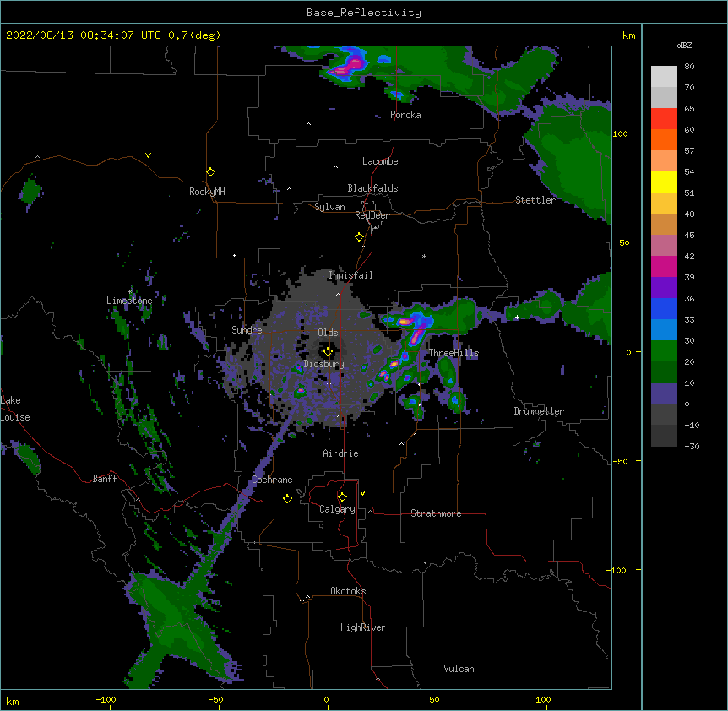Click the yellow V marker north of RockyMH
Screen dimensions: 728x711
click(148, 155)
